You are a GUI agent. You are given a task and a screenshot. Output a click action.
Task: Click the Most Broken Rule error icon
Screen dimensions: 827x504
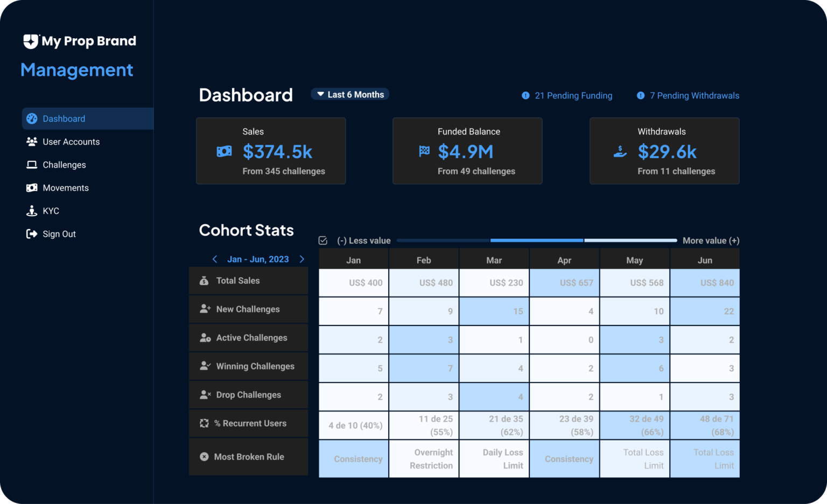pyautogui.click(x=204, y=456)
